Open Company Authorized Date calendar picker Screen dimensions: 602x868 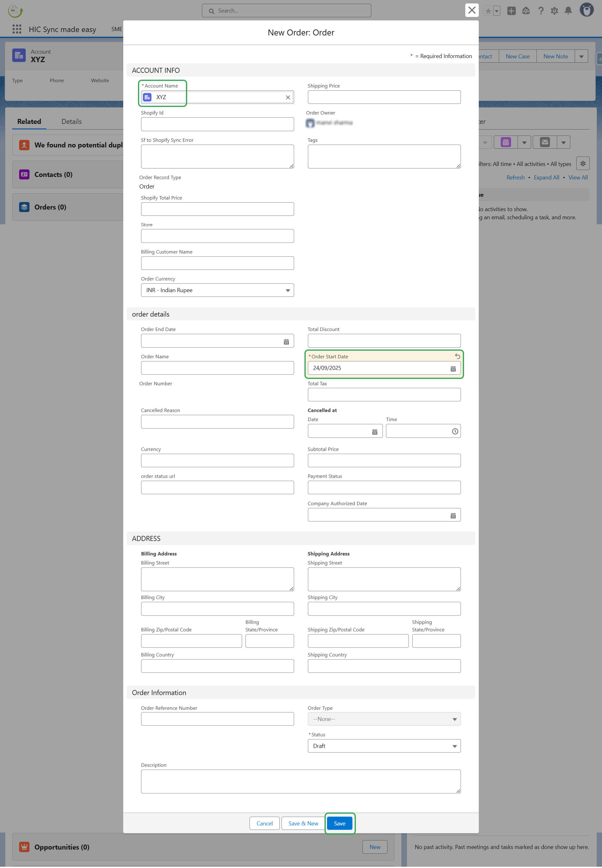(x=453, y=515)
